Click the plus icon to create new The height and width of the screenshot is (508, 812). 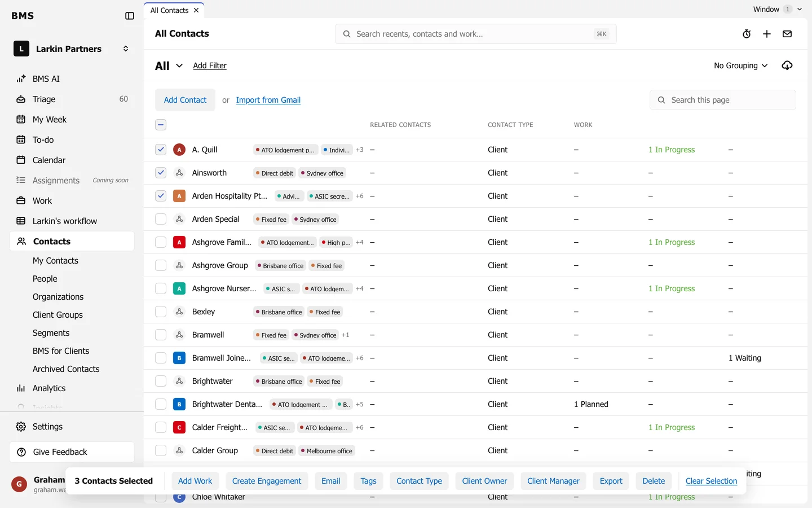coord(767,34)
